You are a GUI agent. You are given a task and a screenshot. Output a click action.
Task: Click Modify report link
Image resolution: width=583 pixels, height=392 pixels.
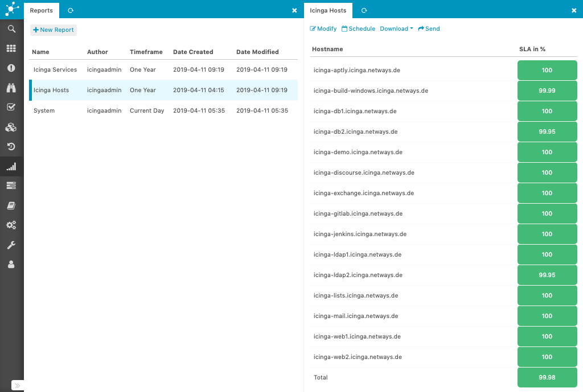tap(323, 28)
